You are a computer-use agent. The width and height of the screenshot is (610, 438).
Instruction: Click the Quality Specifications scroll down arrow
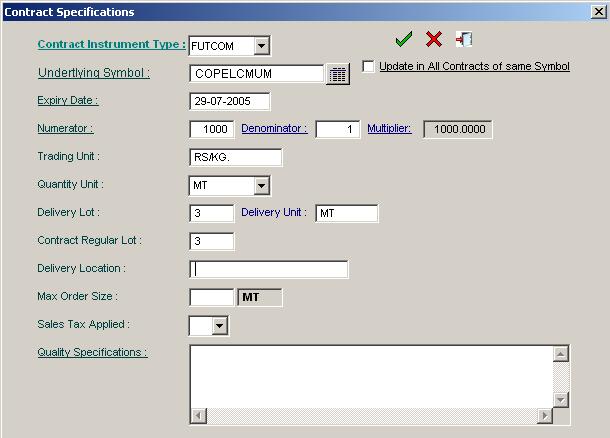(x=561, y=400)
